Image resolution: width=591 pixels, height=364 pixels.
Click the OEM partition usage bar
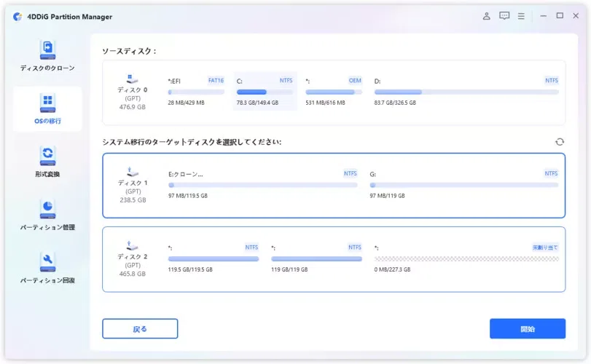[x=334, y=92]
